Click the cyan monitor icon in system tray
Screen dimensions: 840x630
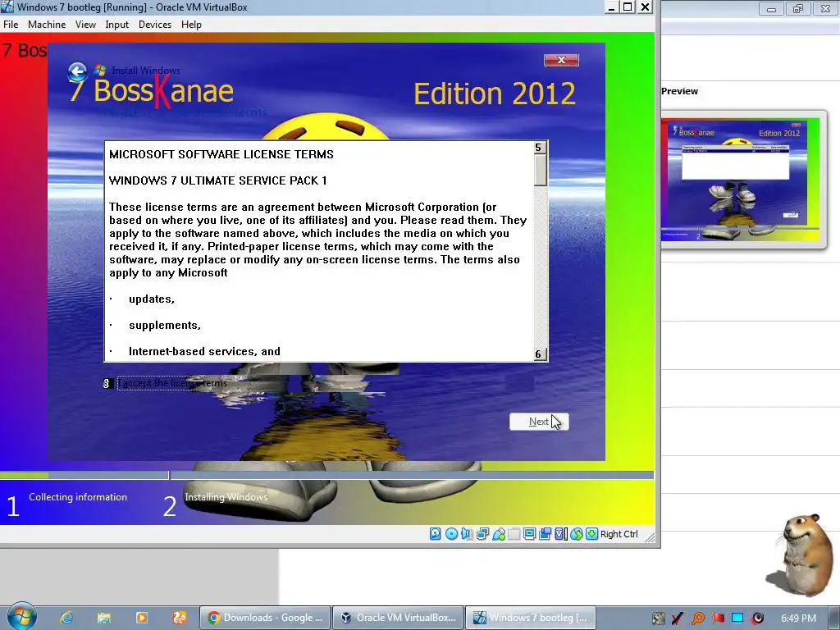pyautogui.click(x=737, y=619)
